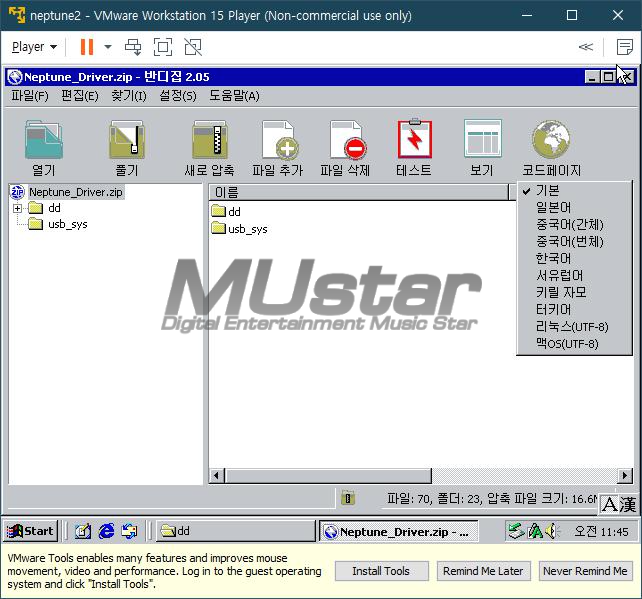Pause the virtual machine in VMware toolbar

tap(86, 47)
